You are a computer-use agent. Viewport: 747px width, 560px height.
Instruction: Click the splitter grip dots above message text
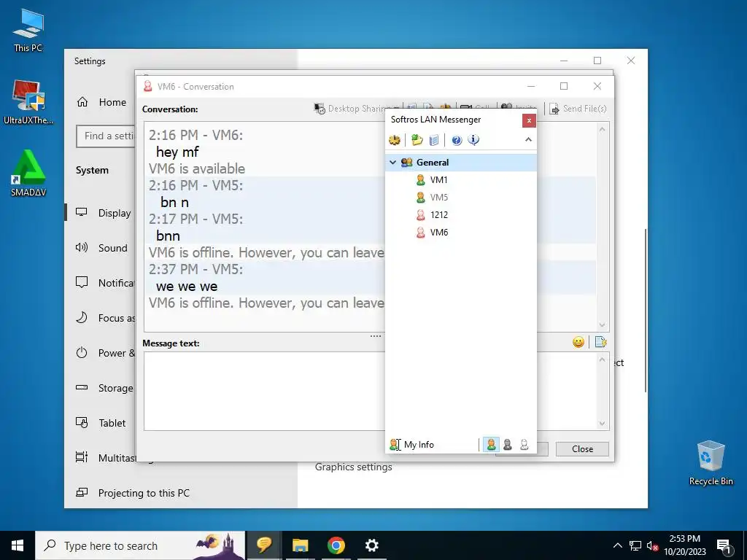[376, 336]
